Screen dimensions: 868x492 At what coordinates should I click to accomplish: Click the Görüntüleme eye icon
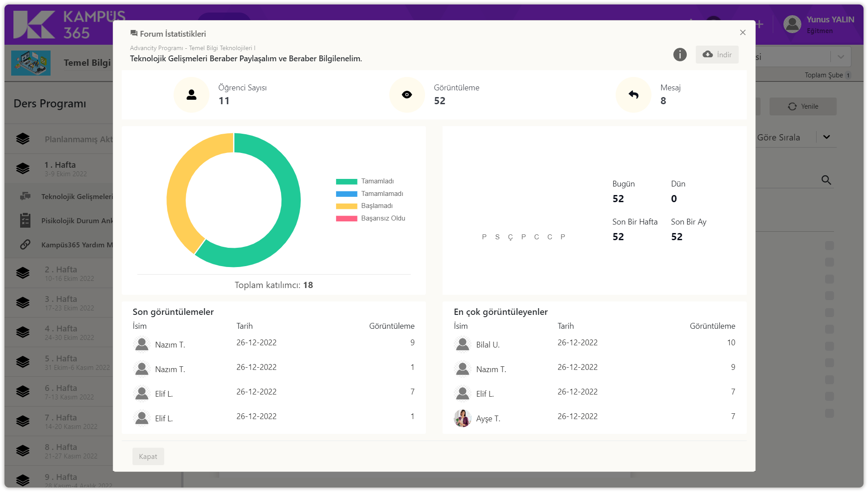tap(407, 95)
